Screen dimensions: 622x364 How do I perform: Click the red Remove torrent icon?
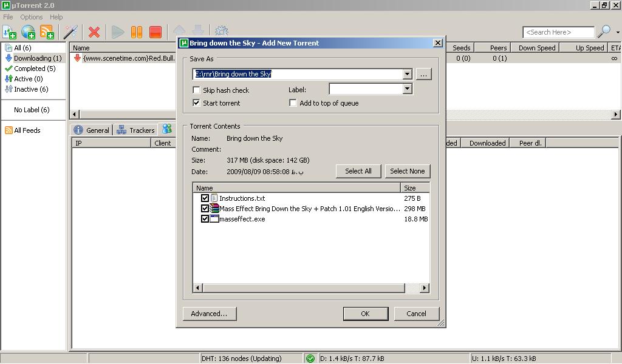tap(94, 32)
